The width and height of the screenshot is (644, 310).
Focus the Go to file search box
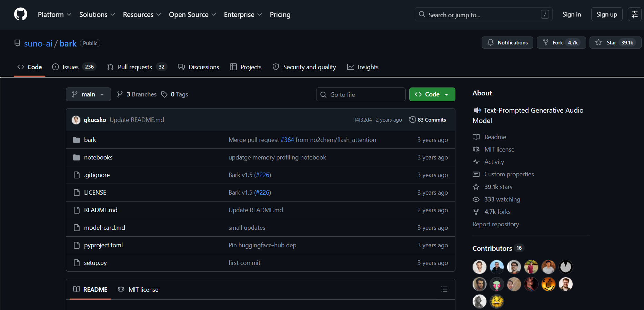tap(361, 94)
